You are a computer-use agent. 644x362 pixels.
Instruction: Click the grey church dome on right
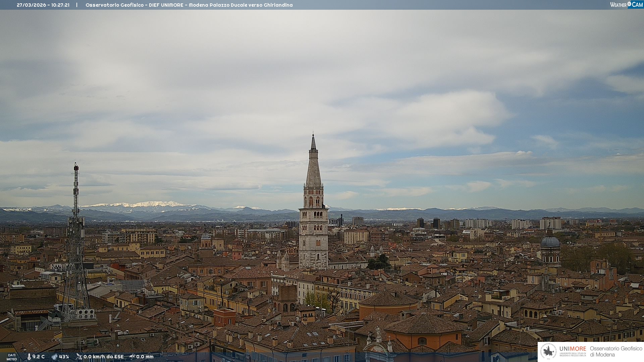click(x=550, y=242)
